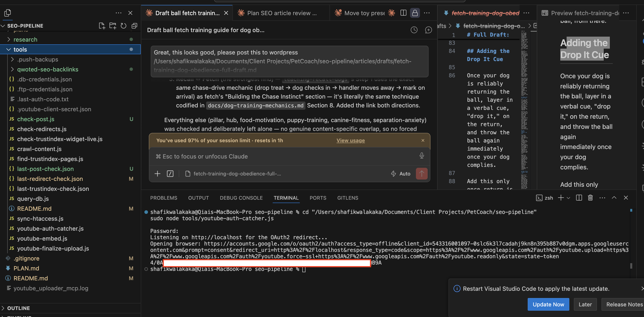Open slash commands button in chat input
Screen dimensions: 644x317
[170, 173]
